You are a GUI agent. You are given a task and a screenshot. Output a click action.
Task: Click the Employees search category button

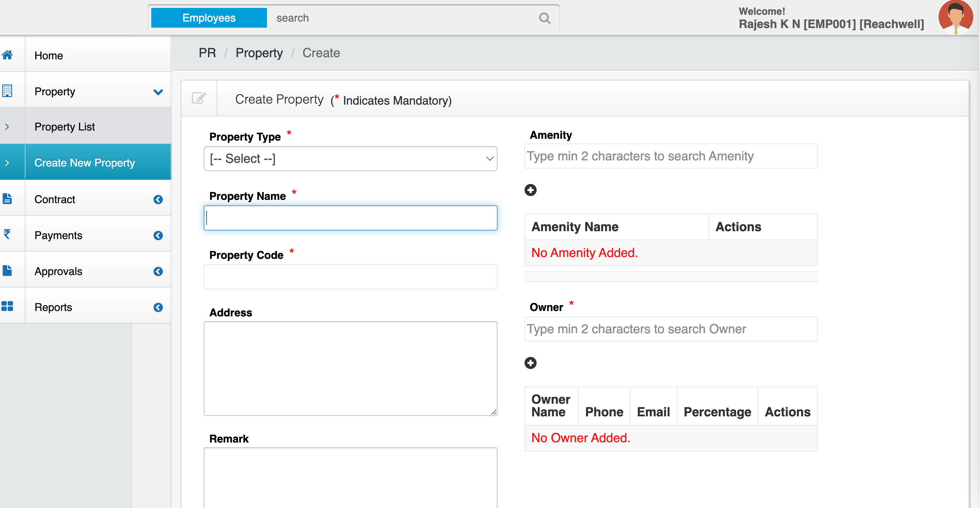point(209,18)
